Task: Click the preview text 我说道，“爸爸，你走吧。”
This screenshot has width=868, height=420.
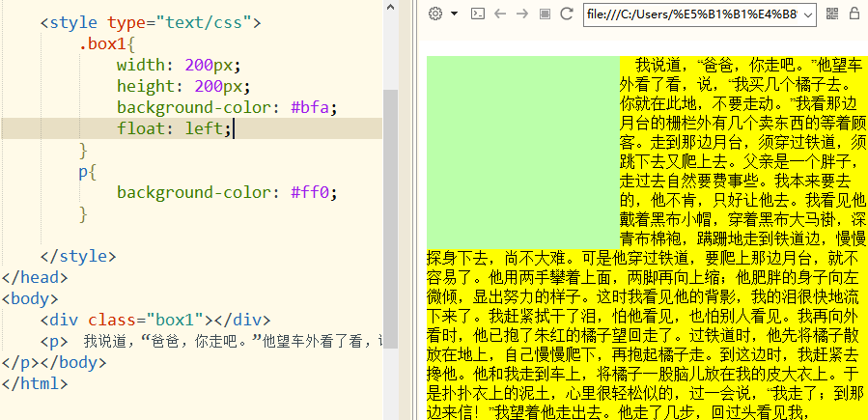Action: coord(726,66)
